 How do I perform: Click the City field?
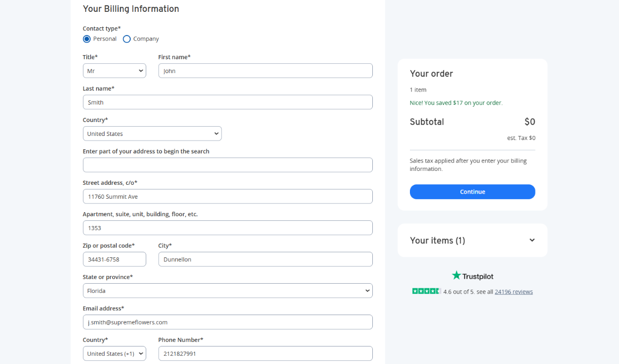265,259
